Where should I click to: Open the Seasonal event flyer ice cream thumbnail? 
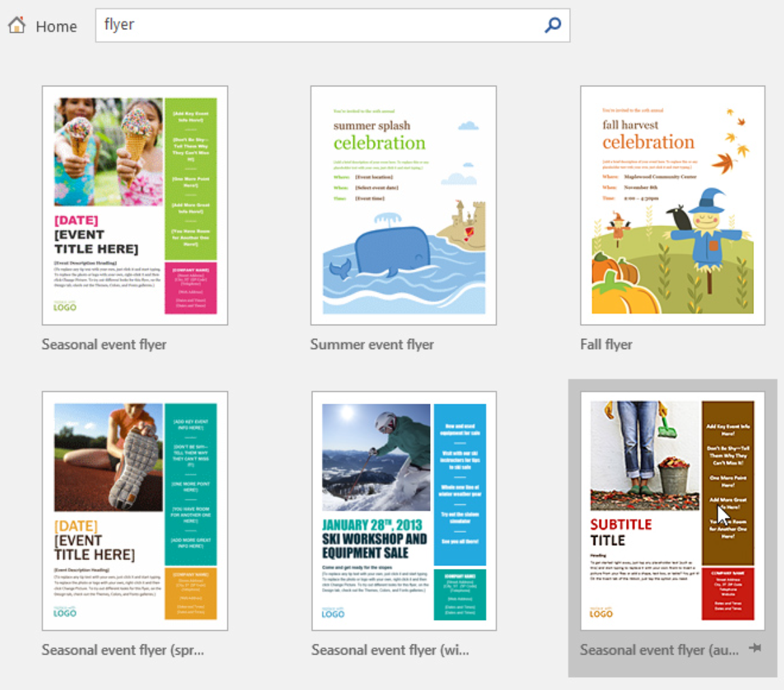(135, 205)
